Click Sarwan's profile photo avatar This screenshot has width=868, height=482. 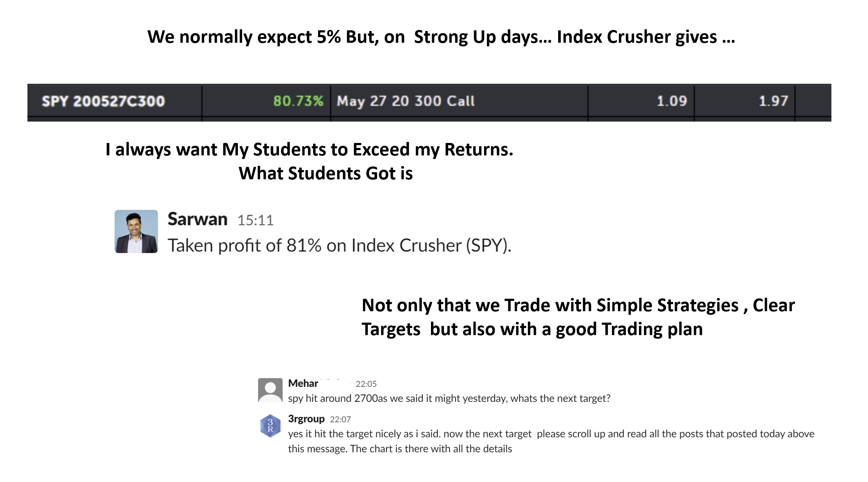pos(136,231)
